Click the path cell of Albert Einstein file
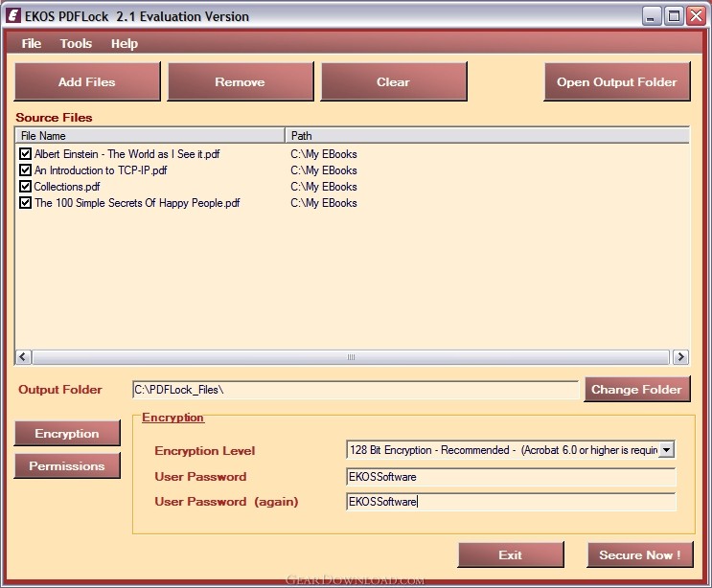 tap(324, 154)
